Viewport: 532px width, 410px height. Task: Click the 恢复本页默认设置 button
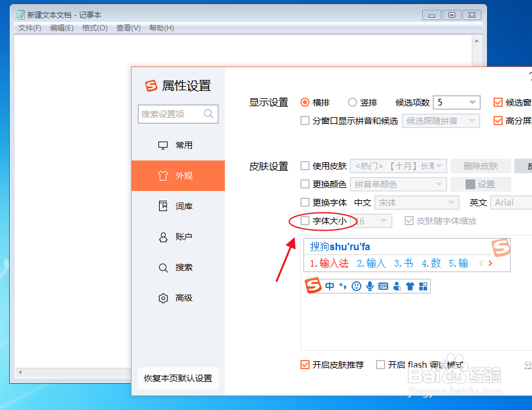click(178, 378)
